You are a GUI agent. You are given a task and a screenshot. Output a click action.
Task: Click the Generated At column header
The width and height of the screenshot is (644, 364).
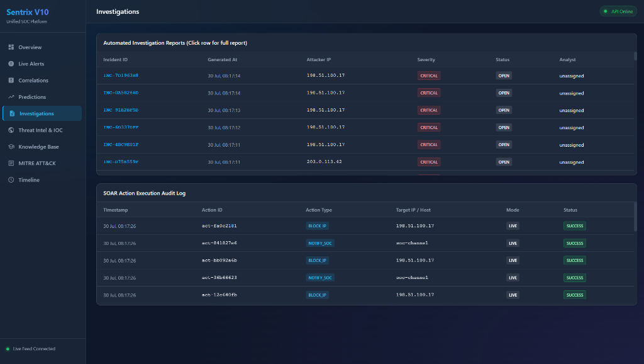pyautogui.click(x=222, y=60)
